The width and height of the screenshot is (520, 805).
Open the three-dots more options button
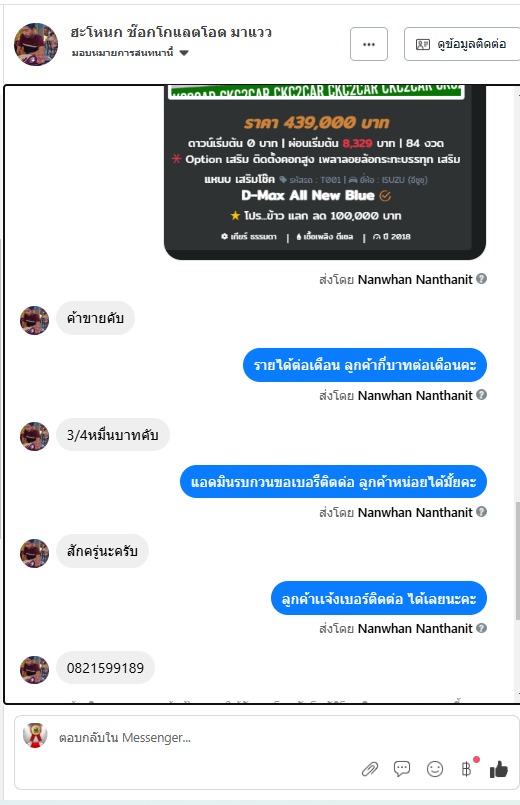(x=369, y=44)
